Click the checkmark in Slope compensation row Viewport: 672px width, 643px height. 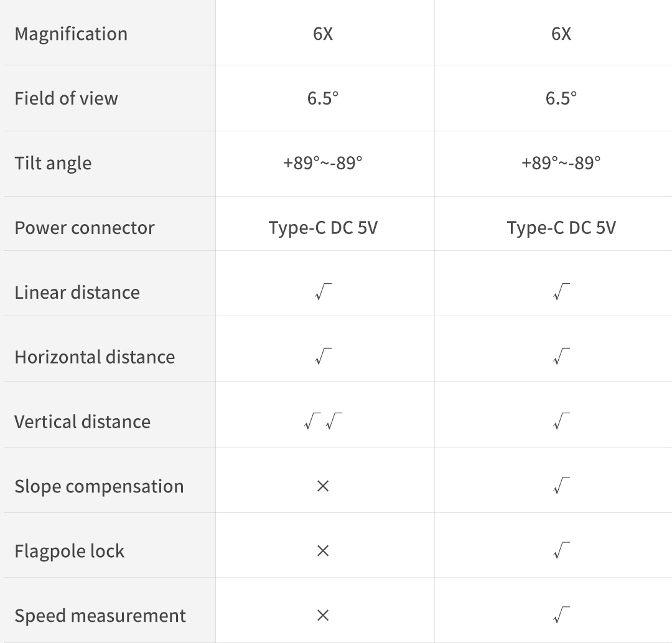click(561, 486)
